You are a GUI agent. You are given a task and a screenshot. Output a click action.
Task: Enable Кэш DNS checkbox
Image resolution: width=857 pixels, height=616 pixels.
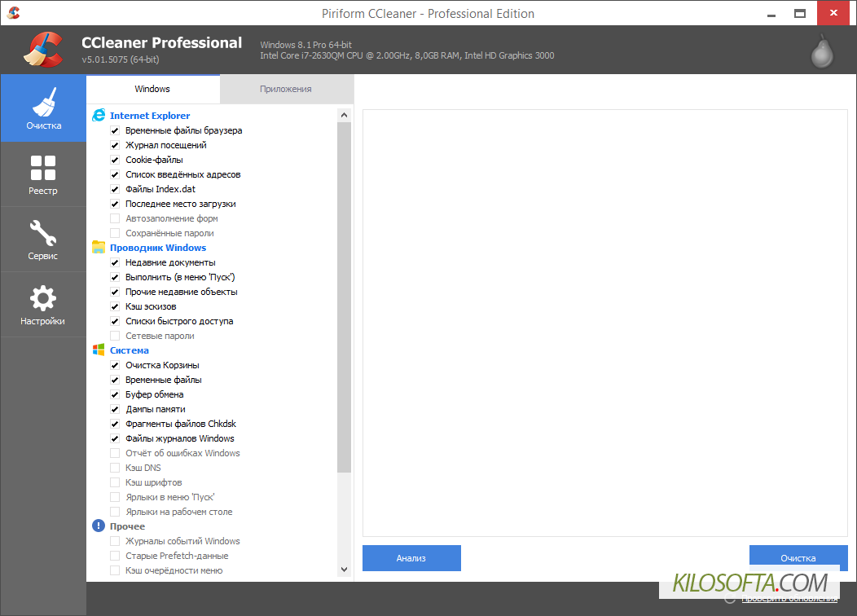coord(115,468)
